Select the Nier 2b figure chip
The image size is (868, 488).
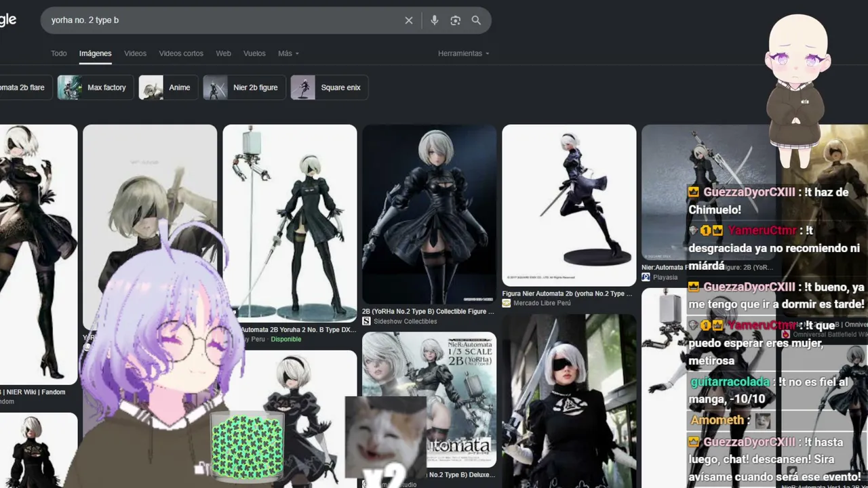[x=243, y=87]
